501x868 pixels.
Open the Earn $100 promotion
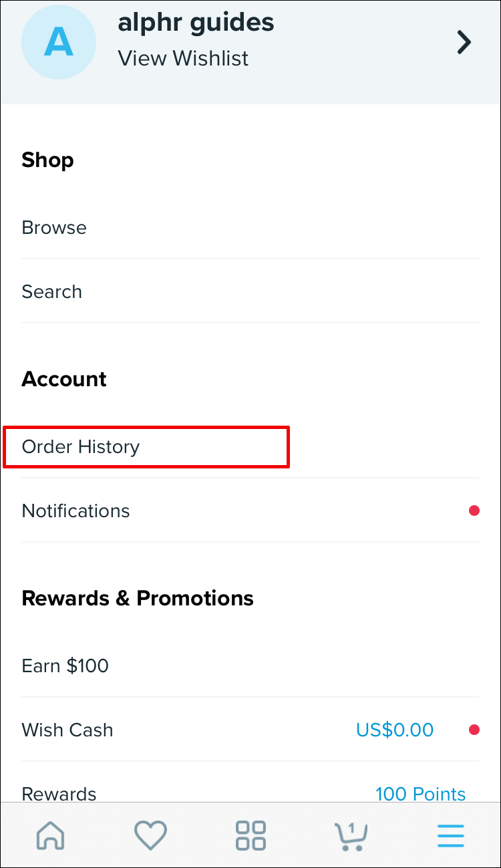65,666
